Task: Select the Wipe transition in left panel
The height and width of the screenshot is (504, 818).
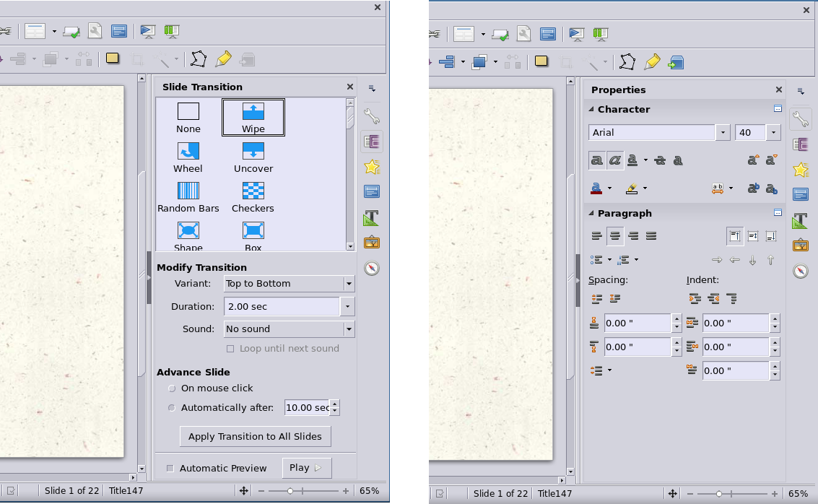Action: (x=253, y=118)
